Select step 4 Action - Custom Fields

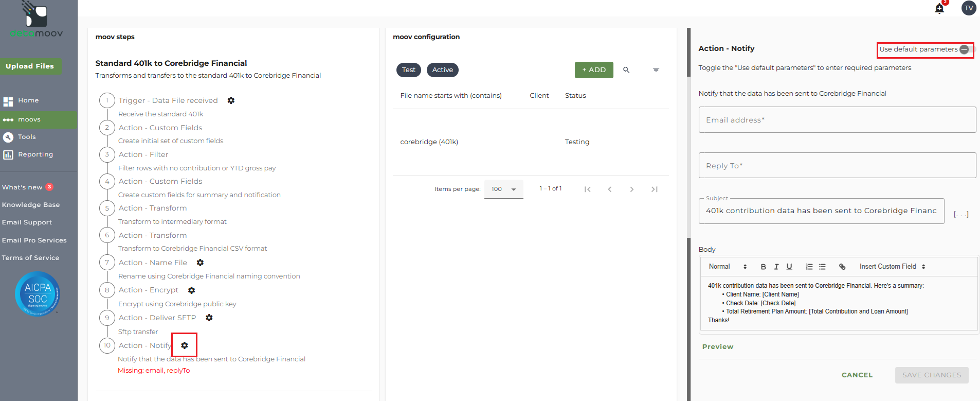point(160,181)
